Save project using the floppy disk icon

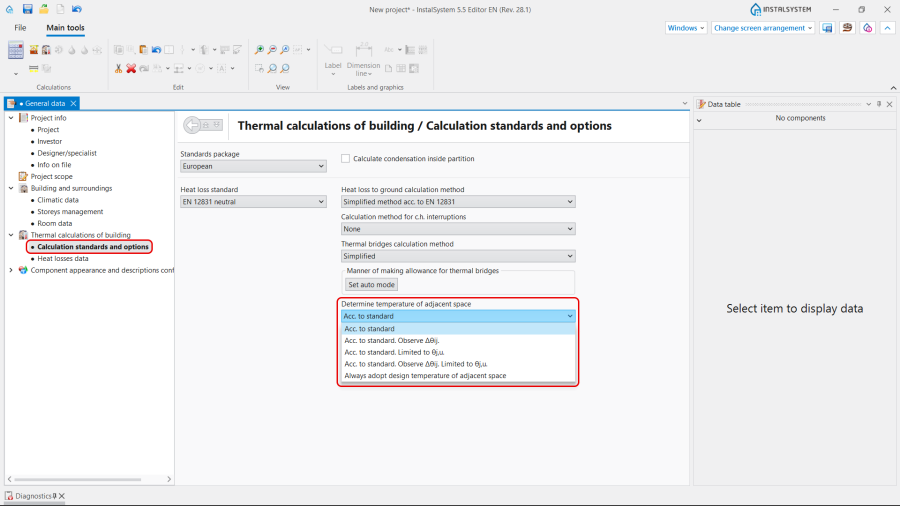(27, 9)
